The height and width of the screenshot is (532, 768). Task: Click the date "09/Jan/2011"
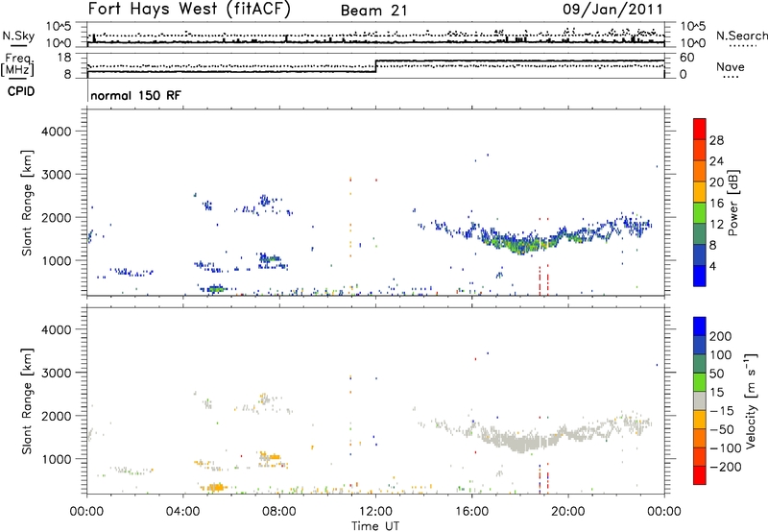pos(612,9)
